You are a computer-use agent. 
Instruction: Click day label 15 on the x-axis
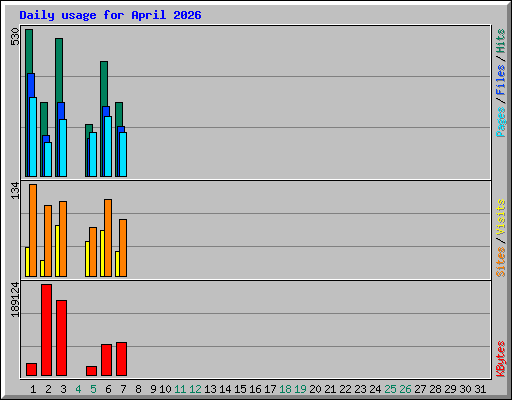point(240,389)
